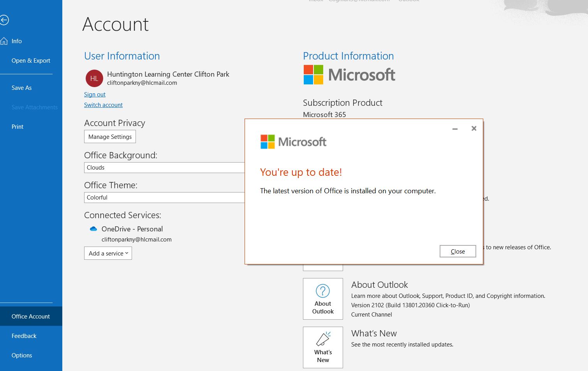Open Feedback in the sidebar
Viewport: 588px width, 371px height.
coord(31,336)
